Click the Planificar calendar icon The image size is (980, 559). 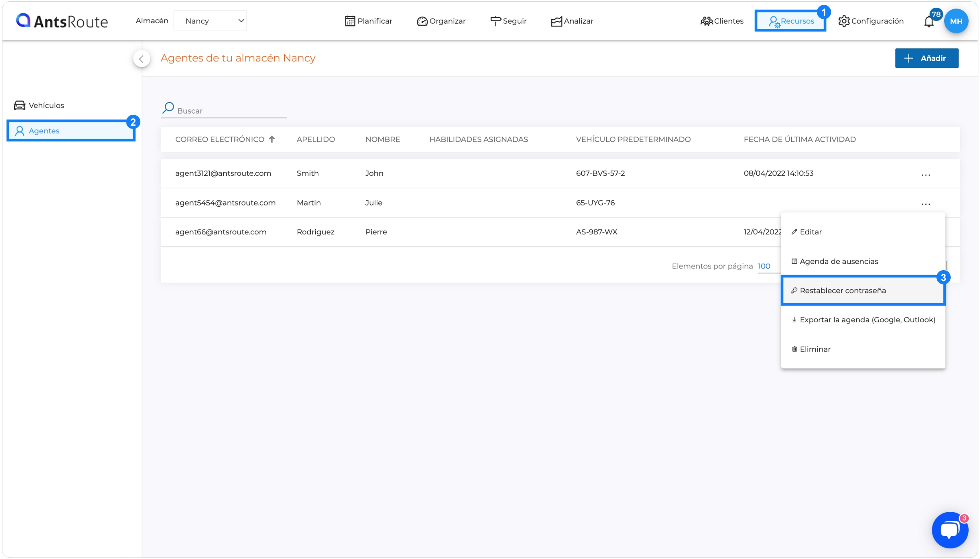[350, 21]
